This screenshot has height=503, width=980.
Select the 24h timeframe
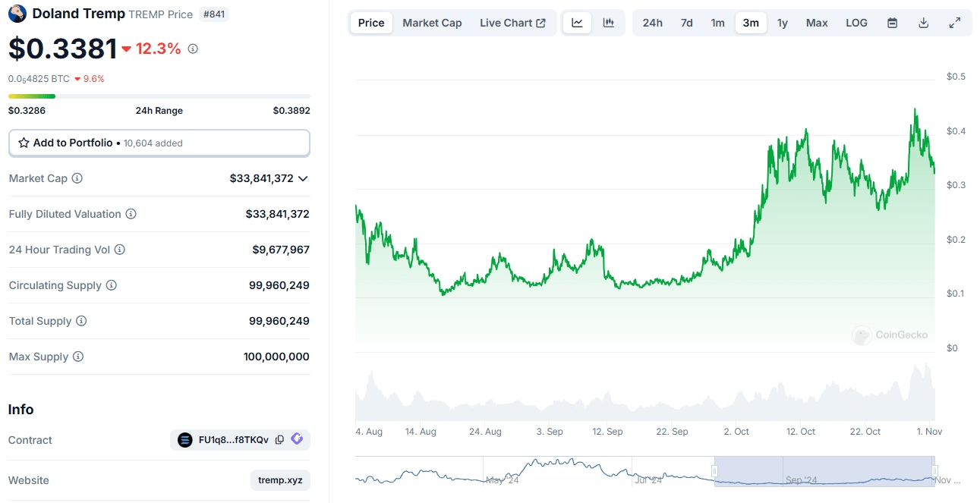click(652, 23)
